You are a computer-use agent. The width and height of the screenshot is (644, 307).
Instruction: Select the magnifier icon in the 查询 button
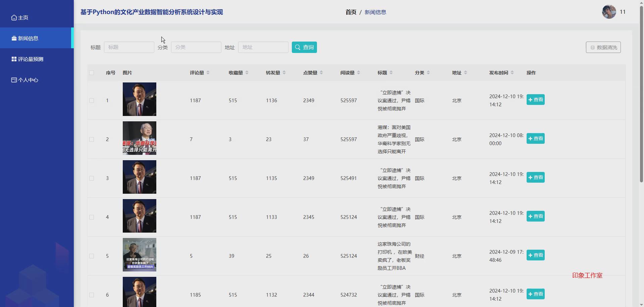pos(297,47)
